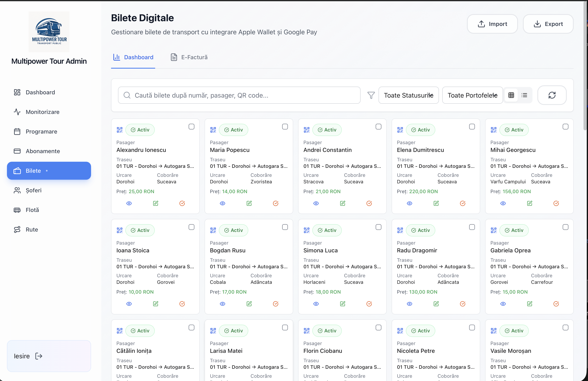View Alexandru Ionescu's ticket details eye icon

(x=129, y=203)
